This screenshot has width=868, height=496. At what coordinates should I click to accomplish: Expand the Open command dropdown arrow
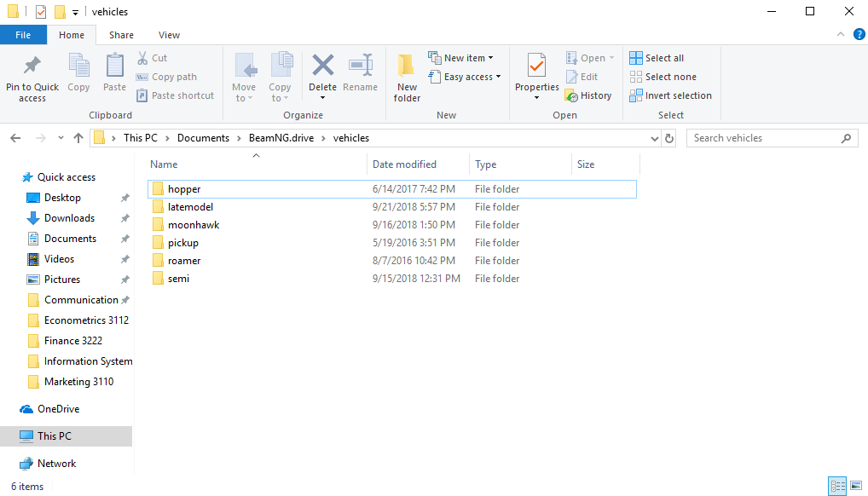coord(611,58)
